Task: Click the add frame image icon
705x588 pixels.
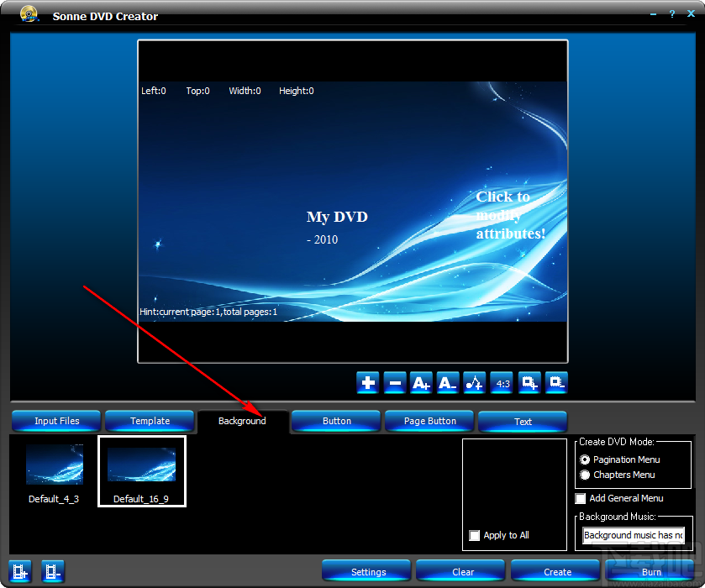Action: (x=529, y=382)
